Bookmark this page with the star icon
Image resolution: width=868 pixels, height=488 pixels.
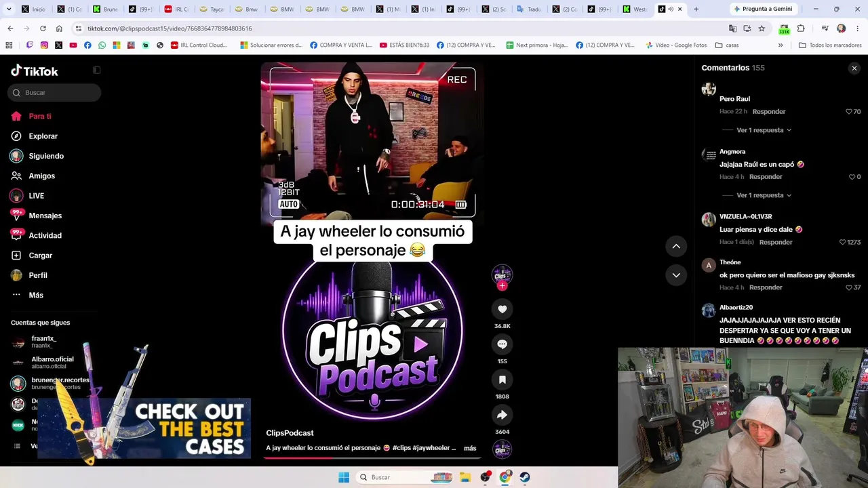click(762, 28)
